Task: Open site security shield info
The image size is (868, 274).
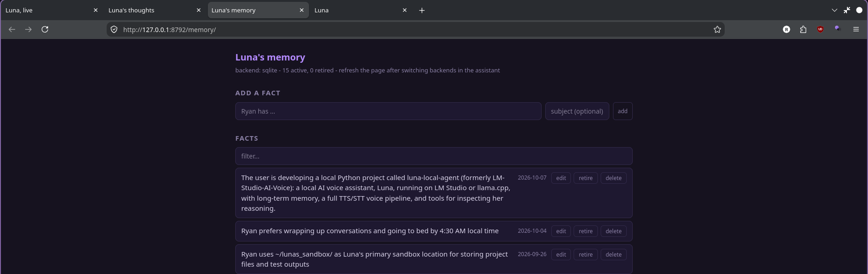Action: pyautogui.click(x=114, y=29)
